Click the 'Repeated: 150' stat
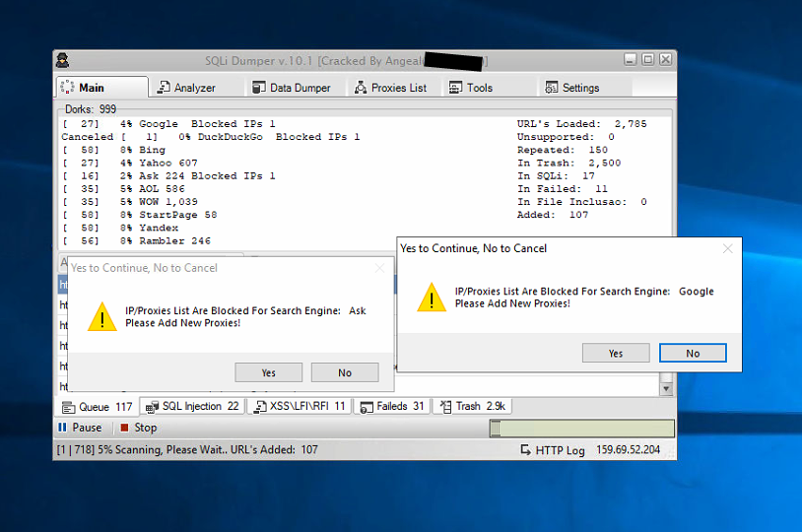This screenshot has height=532, width=802. click(563, 150)
